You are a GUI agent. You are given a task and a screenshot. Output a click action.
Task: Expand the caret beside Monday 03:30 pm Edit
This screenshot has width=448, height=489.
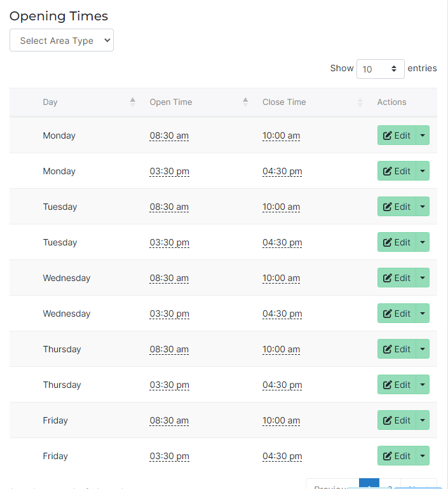tap(423, 171)
